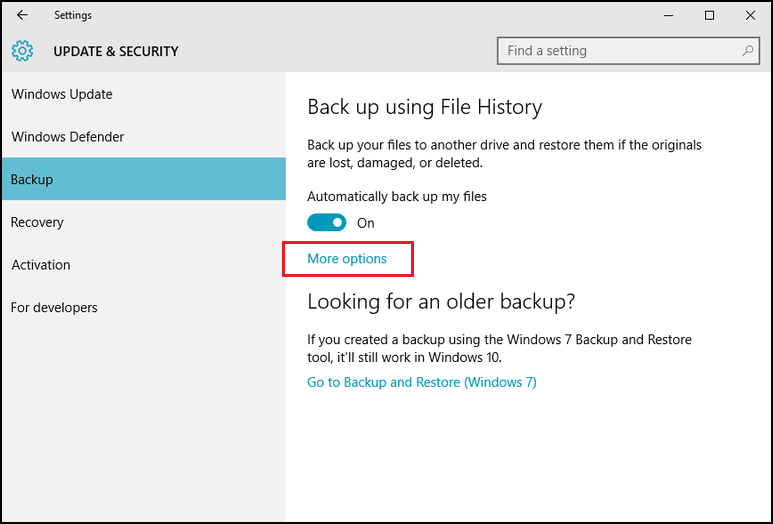Maximize the Settings window
773x524 pixels.
[x=709, y=15]
